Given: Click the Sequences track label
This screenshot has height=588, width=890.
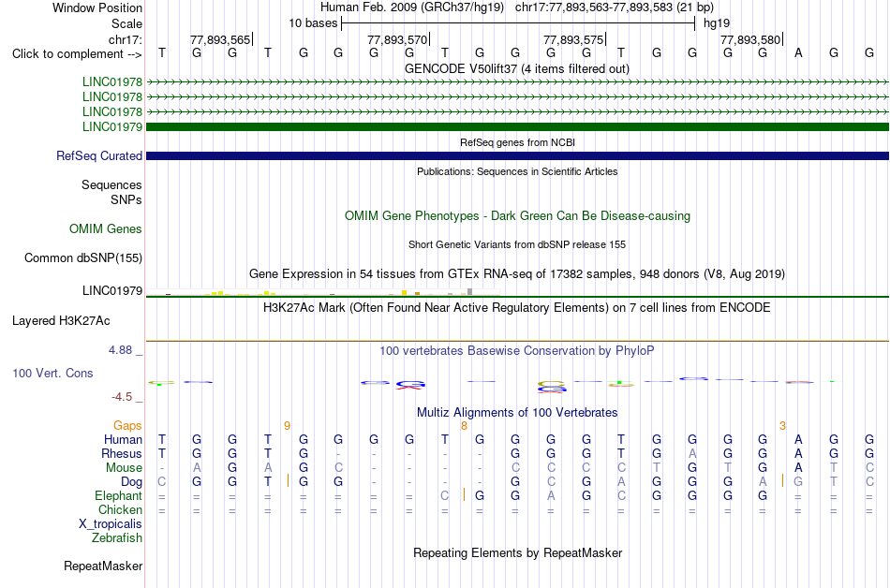Looking at the screenshot, I should coord(111,184).
